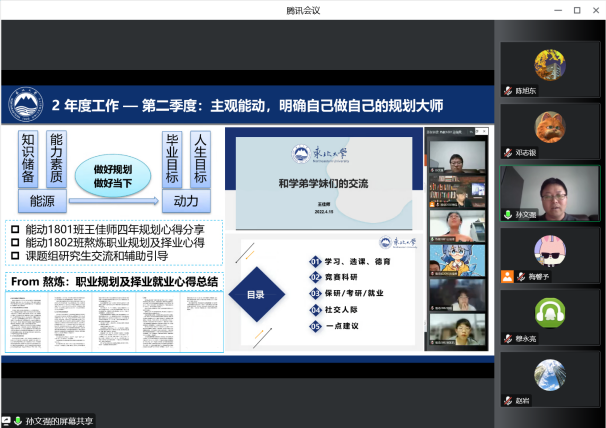Click the muted mic icon beside 邓诺银
The height and width of the screenshot is (428, 606).
(x=508, y=153)
